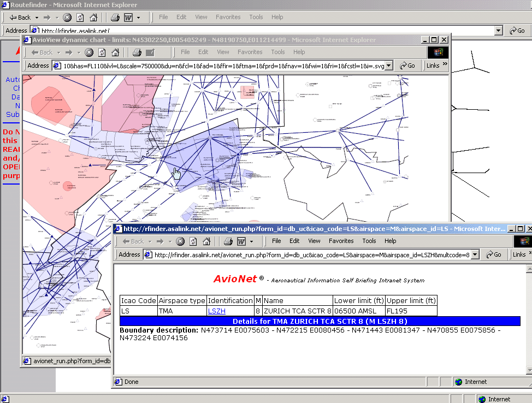Screen dimensions: 532x403
Task: Click Go button in avionet_run window
Action: [x=494, y=254]
